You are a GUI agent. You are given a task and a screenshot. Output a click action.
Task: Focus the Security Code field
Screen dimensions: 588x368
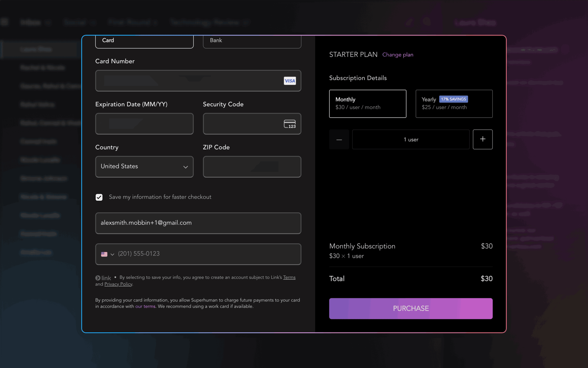pyautogui.click(x=252, y=124)
